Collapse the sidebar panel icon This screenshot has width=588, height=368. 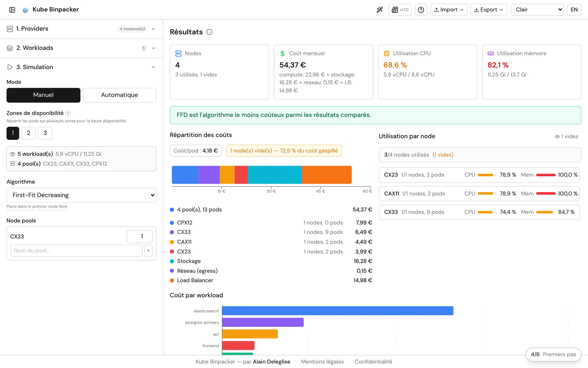point(12,10)
